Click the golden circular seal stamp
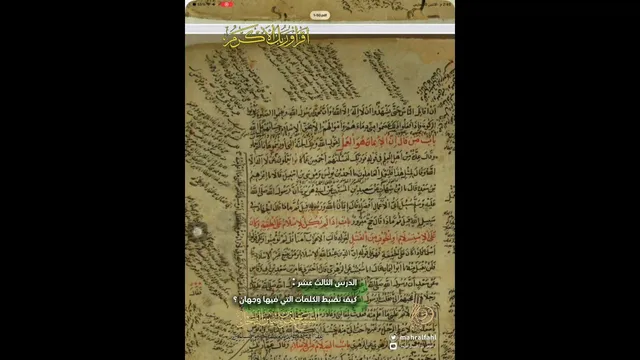The width and height of the screenshot is (640, 360). pos(421,314)
